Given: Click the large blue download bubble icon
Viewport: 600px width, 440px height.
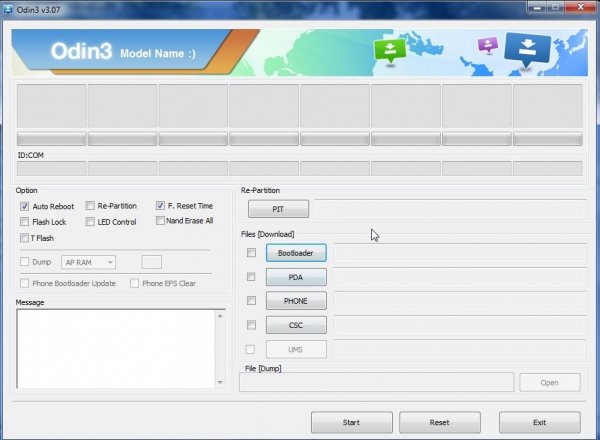Looking at the screenshot, I should pyautogui.click(x=527, y=51).
